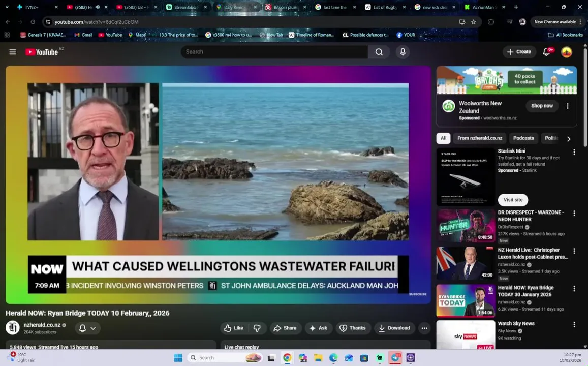
Task: Open the All Bookmarks folder
Action: click(x=566, y=35)
